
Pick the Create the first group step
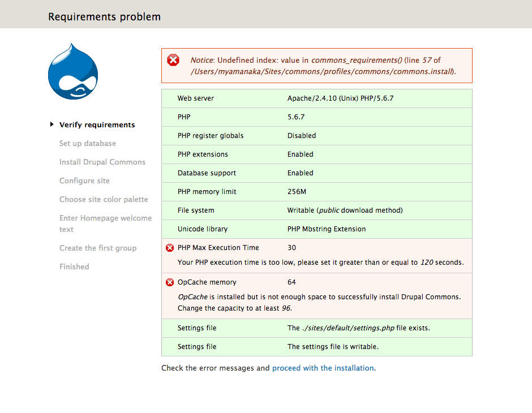pyautogui.click(x=98, y=248)
